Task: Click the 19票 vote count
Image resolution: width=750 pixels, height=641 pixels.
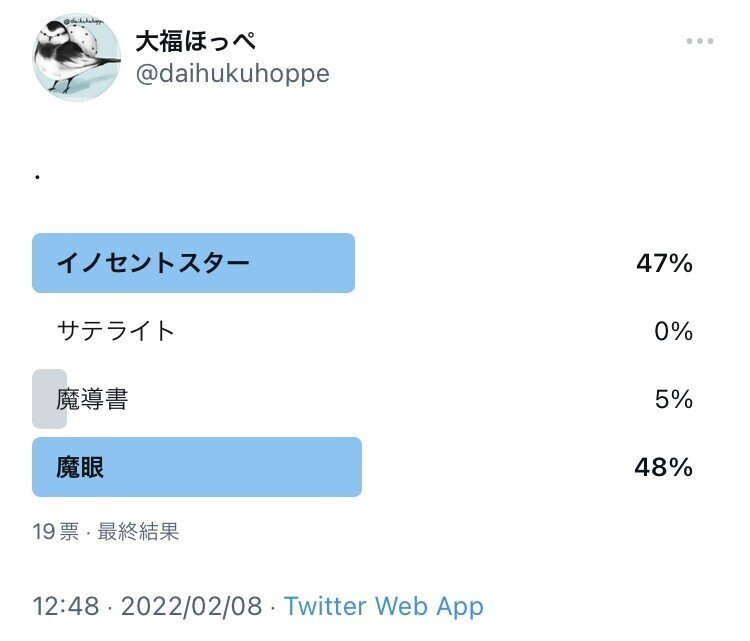Action: click(x=55, y=532)
